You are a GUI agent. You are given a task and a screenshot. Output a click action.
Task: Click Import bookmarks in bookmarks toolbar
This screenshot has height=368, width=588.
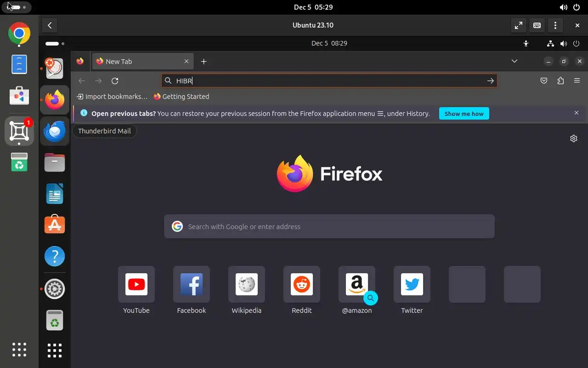point(112,97)
